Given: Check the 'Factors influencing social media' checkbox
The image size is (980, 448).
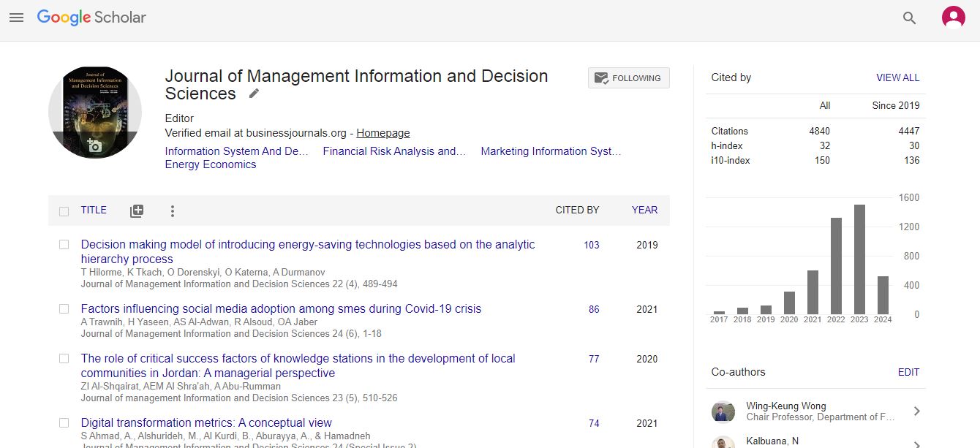Looking at the screenshot, I should click(64, 309).
